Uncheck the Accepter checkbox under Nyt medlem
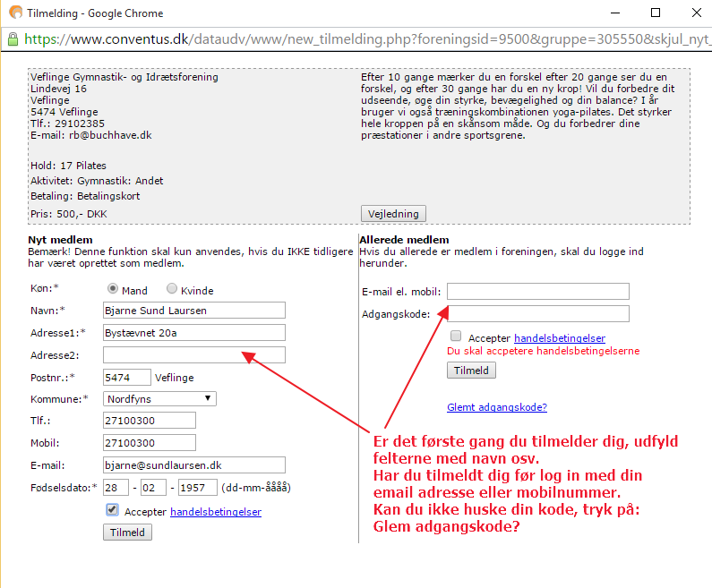Image resolution: width=712 pixels, height=588 pixels. pos(112,510)
